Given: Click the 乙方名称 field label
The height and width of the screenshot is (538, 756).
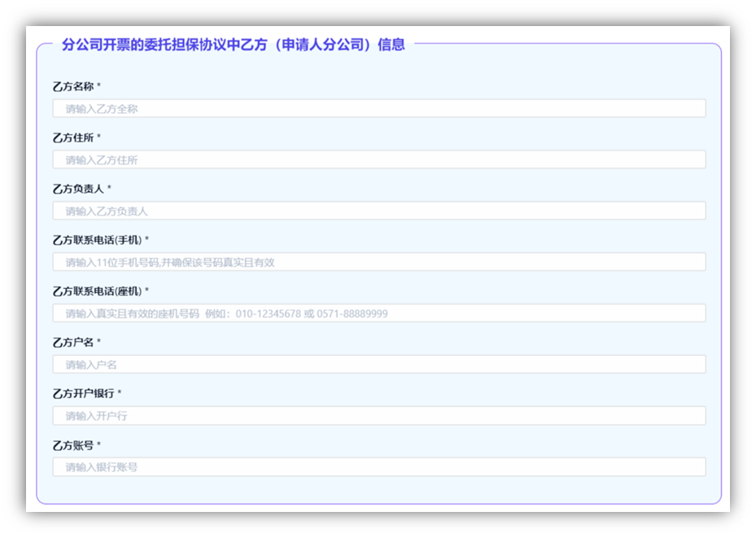Looking at the screenshot, I should [x=73, y=86].
